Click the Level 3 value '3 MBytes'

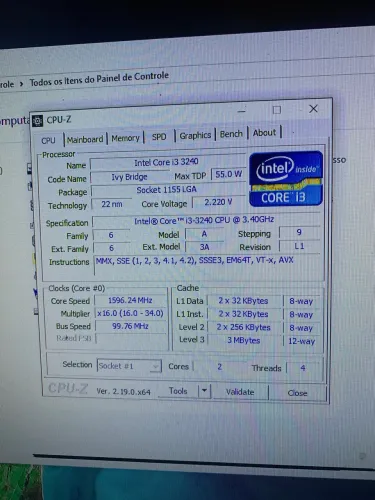pyautogui.click(x=243, y=340)
